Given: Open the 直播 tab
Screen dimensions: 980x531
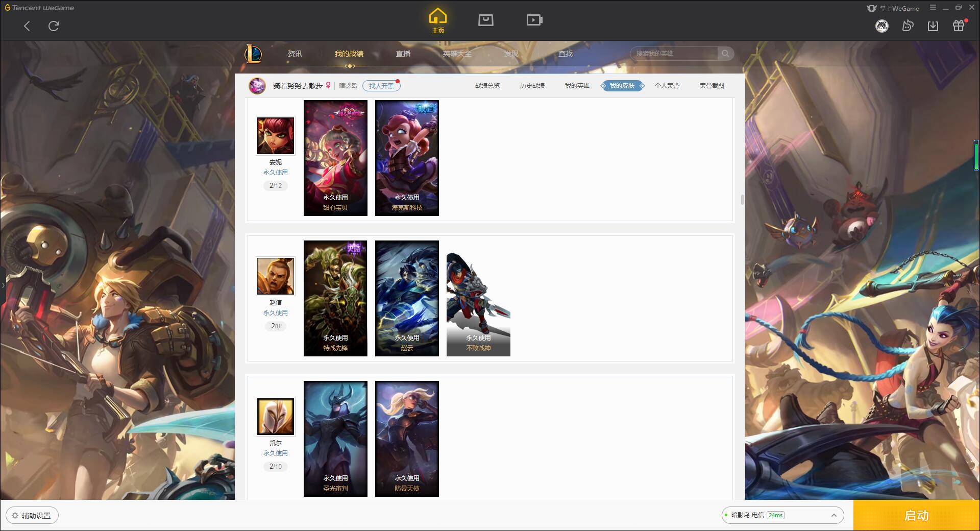Looking at the screenshot, I should click(403, 54).
